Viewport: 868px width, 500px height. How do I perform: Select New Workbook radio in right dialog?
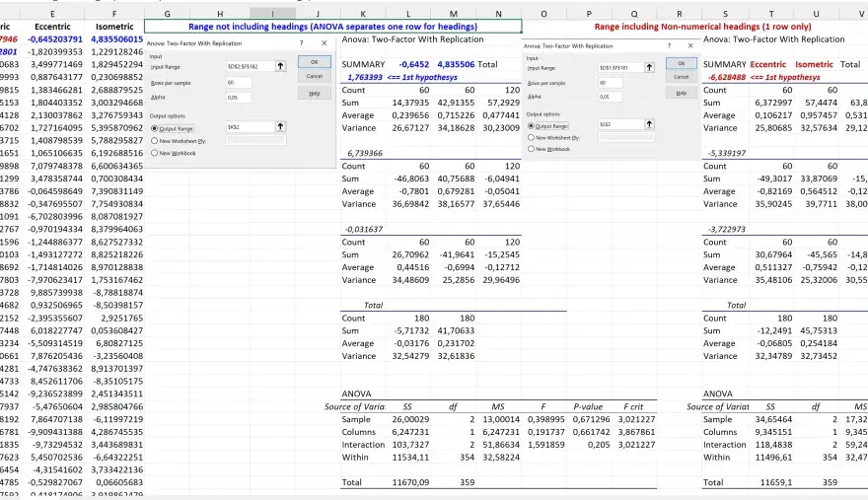pos(531,148)
